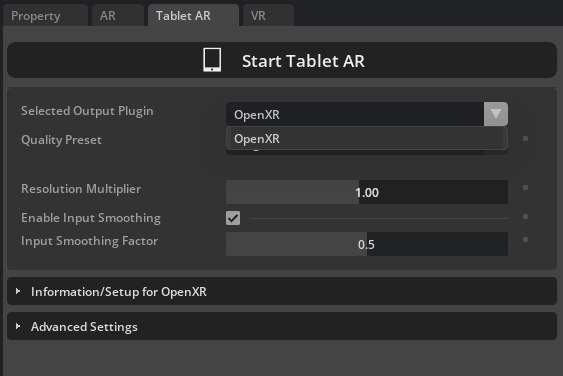Expand the Advanced Settings section

pyautogui.click(x=282, y=326)
